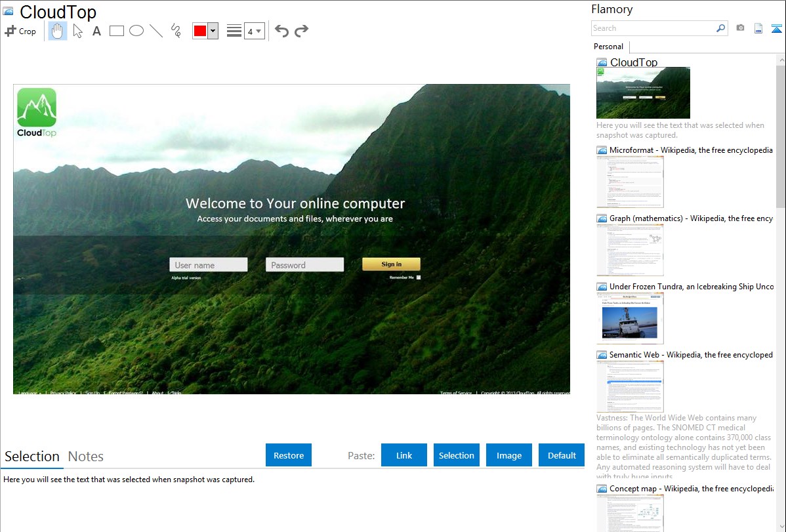
Task: Select 'Graph (mathematics) - Wikipedia' title
Action: [x=691, y=218]
